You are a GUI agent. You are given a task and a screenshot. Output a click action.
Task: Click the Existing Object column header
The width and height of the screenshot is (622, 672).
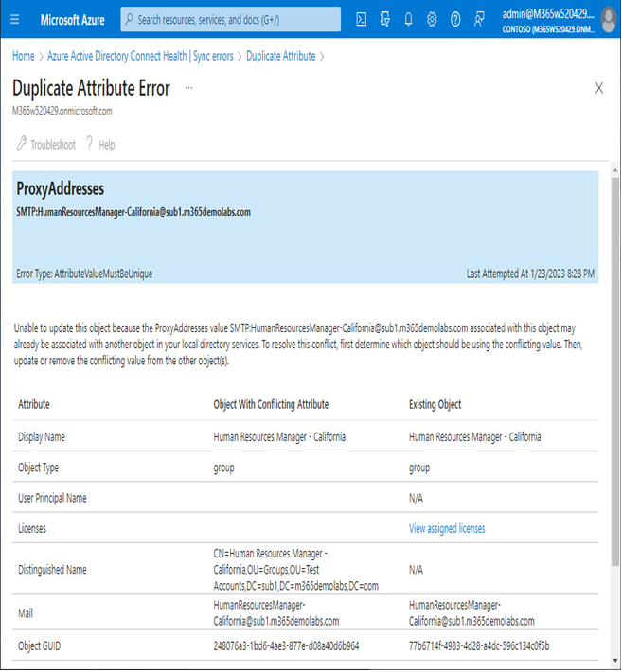pyautogui.click(x=435, y=404)
